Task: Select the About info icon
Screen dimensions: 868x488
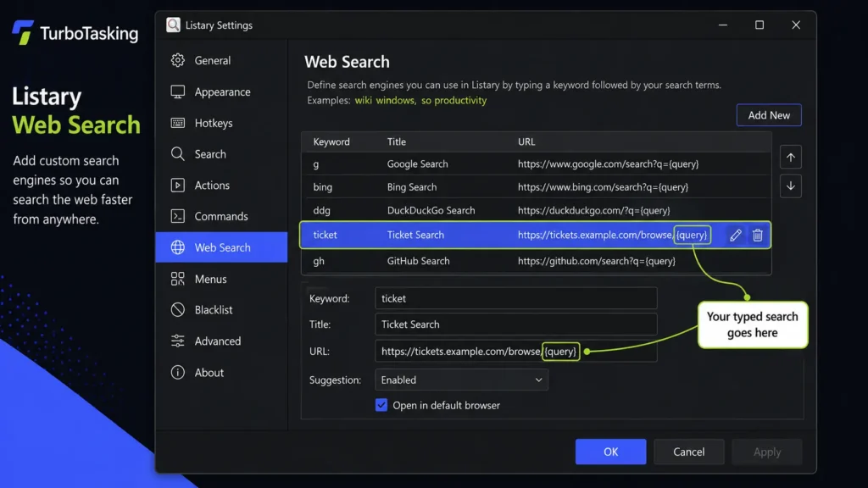Action: click(x=178, y=373)
